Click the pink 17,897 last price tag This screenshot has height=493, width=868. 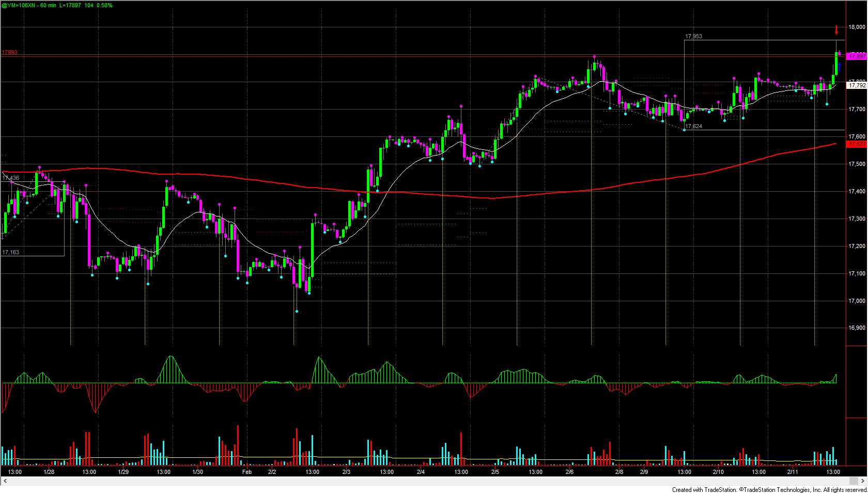point(857,56)
